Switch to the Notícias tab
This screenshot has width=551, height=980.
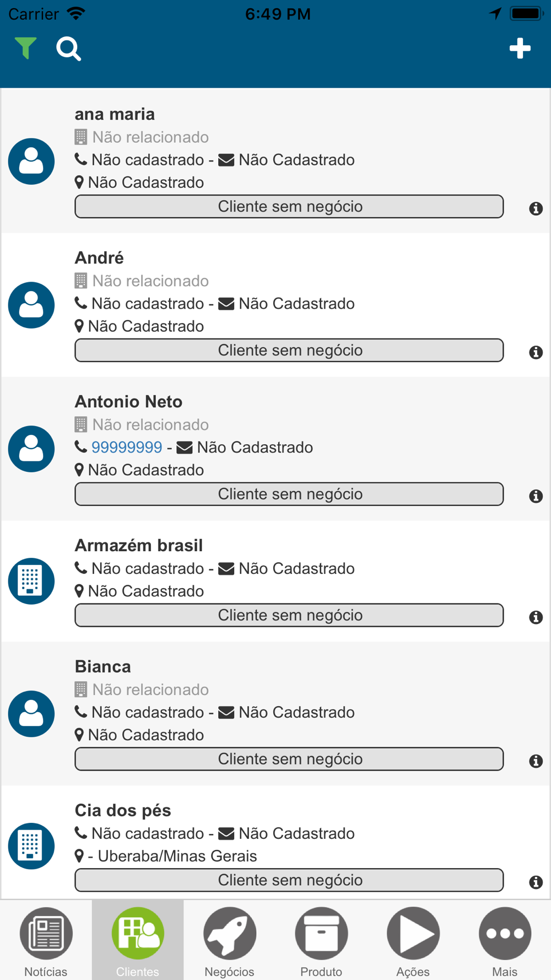(46, 941)
